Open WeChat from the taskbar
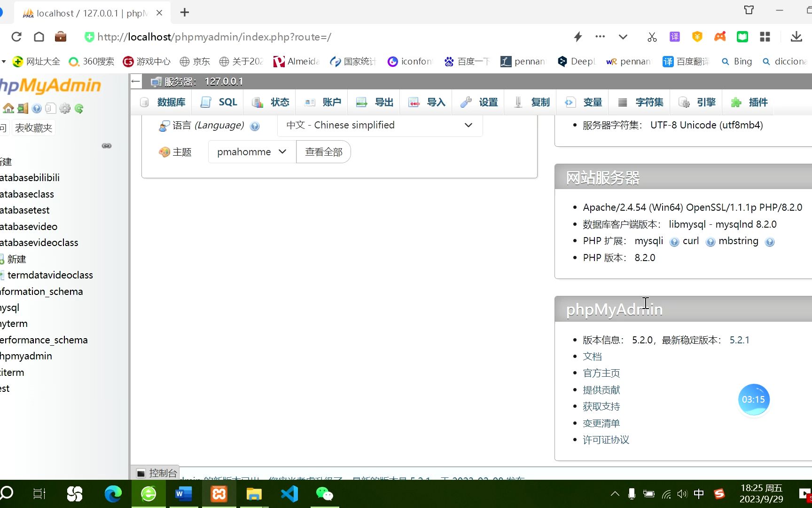The height and width of the screenshot is (508, 812). click(x=325, y=494)
